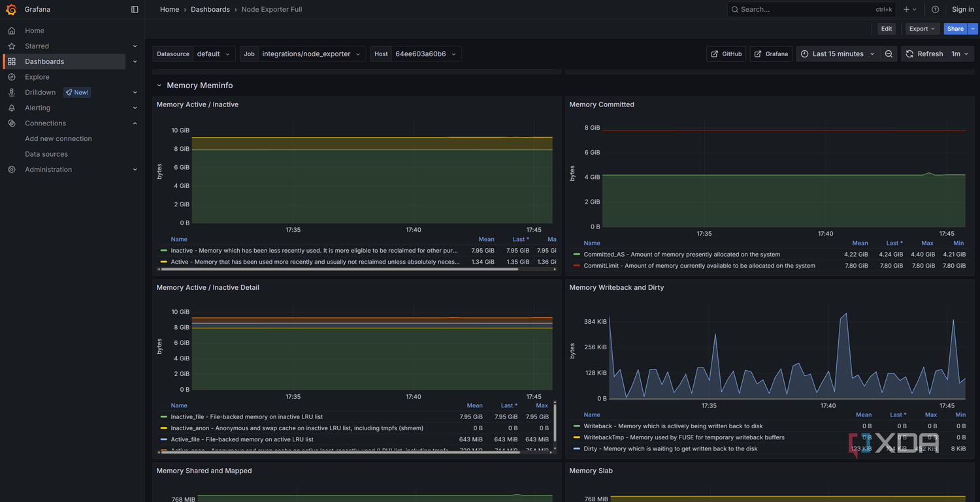Click the Connections icon in sidebar
Image resolution: width=980 pixels, height=502 pixels.
(11, 123)
